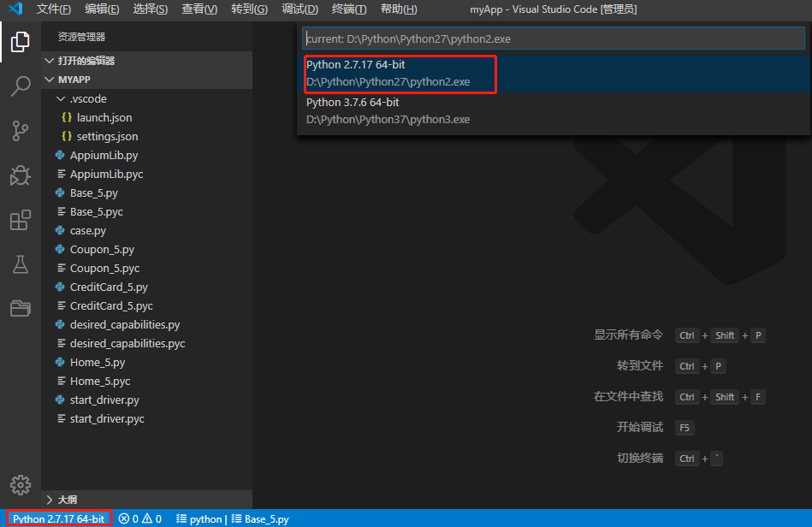This screenshot has width=812, height=527.
Task: Open the 帮助(H) menu
Action: point(398,9)
